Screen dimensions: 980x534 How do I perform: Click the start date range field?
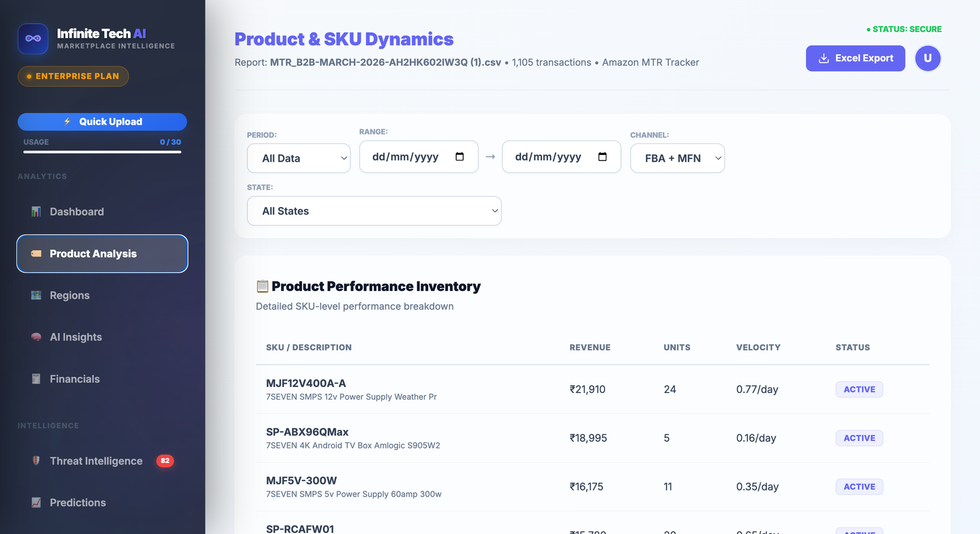coord(419,157)
